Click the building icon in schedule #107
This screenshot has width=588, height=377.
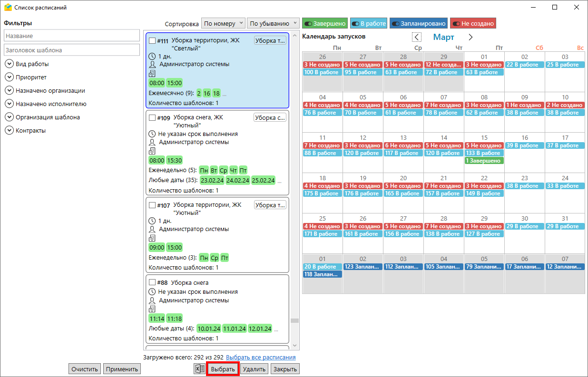(x=152, y=238)
